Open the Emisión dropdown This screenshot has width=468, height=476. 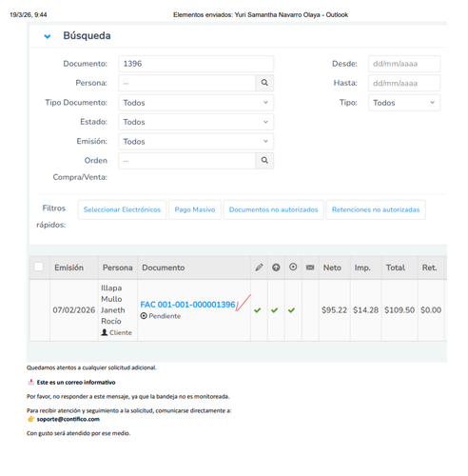tap(196, 141)
